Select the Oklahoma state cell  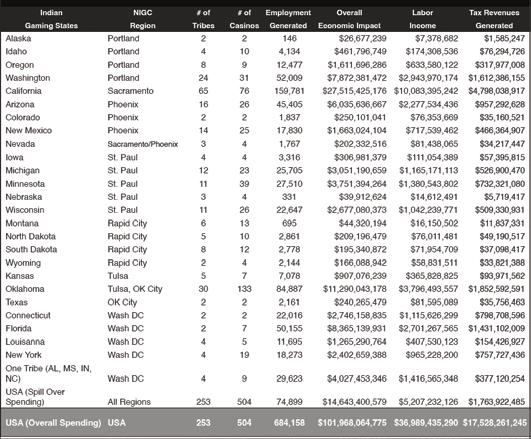point(25,289)
